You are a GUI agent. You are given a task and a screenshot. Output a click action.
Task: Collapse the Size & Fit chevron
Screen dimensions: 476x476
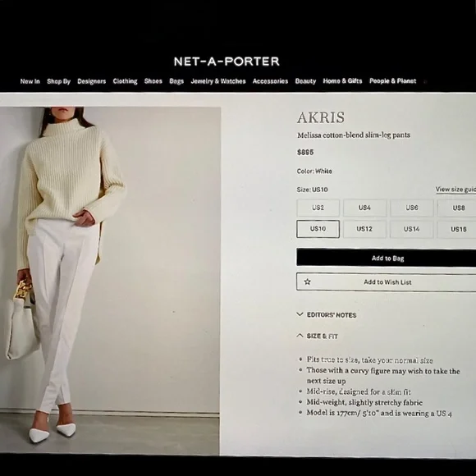[300, 336]
